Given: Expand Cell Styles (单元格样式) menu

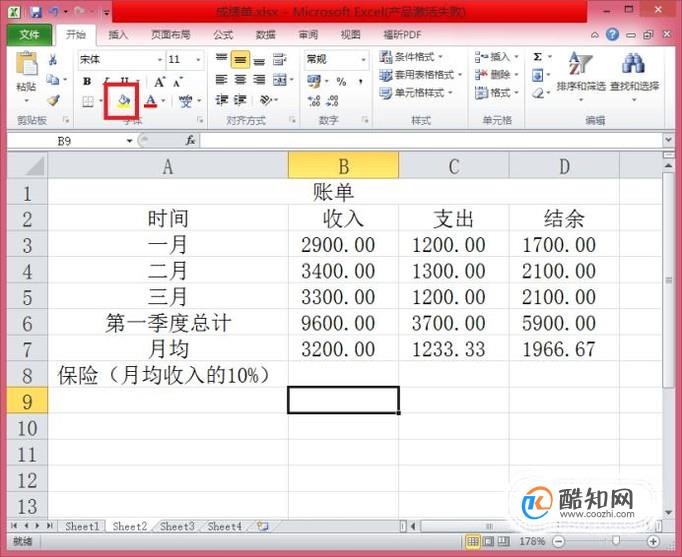Looking at the screenshot, I should tap(416, 93).
